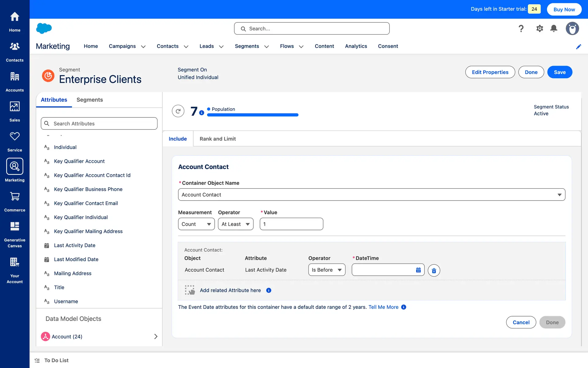
Task: Show info next to Add related Attribute
Action: click(269, 290)
